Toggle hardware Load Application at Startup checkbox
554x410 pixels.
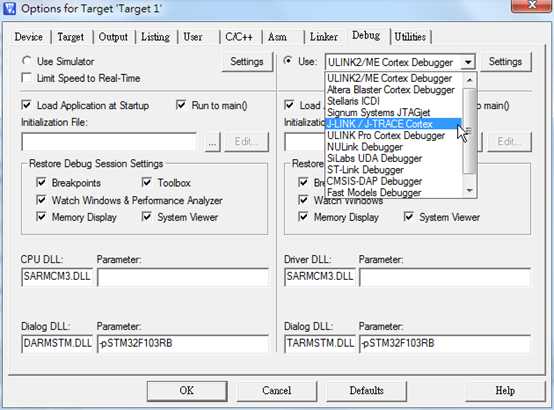pyautogui.click(x=289, y=105)
